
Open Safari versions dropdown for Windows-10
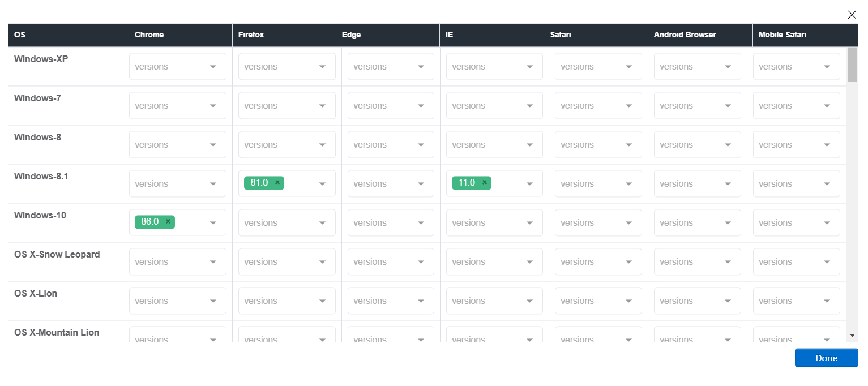coord(598,223)
